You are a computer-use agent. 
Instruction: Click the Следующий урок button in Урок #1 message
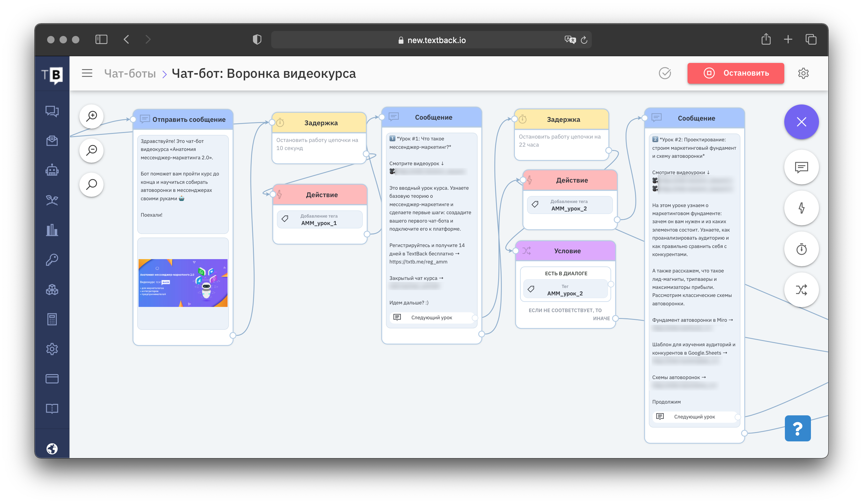pos(431,317)
